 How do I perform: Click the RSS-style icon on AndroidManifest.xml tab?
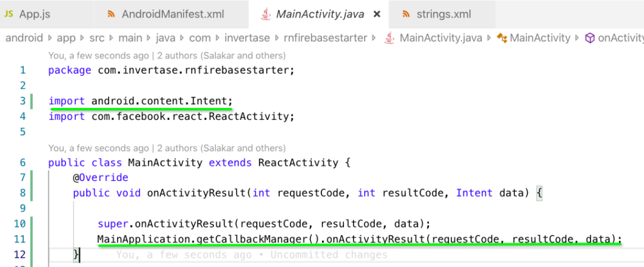coord(111,14)
